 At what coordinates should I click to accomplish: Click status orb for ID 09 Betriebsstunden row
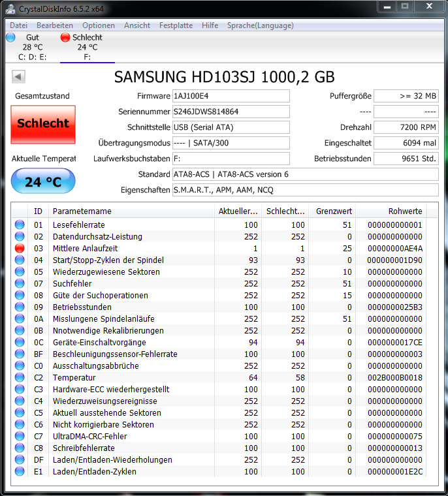(20, 307)
